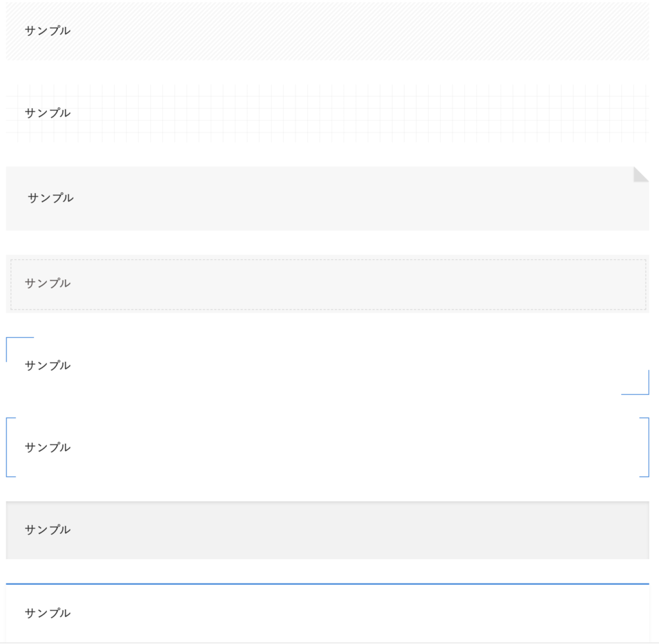
Task: Click the blue top-left corner bracket decoration
Action: coord(20,349)
